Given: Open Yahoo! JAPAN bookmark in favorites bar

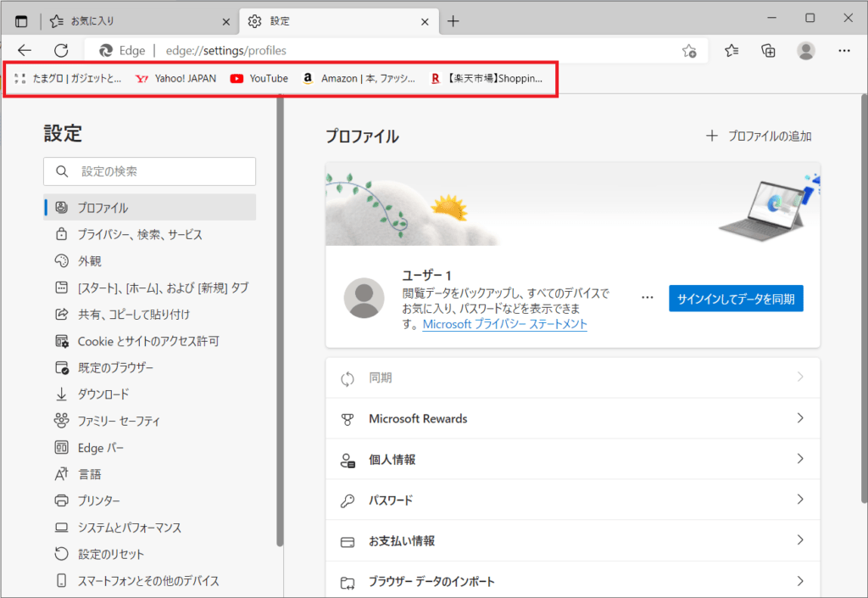Looking at the screenshot, I should [175, 78].
